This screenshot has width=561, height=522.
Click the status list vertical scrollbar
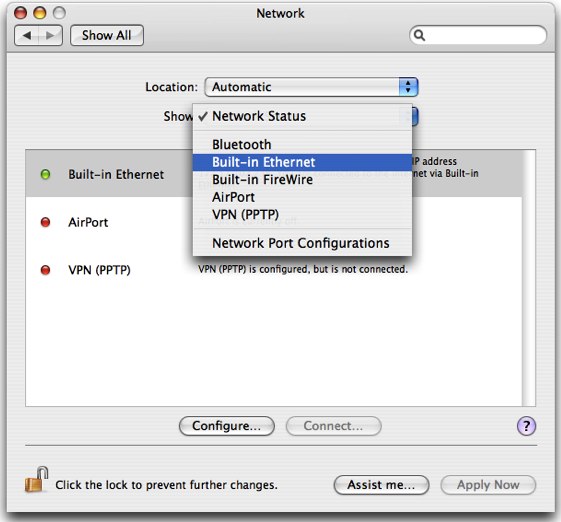point(528,278)
